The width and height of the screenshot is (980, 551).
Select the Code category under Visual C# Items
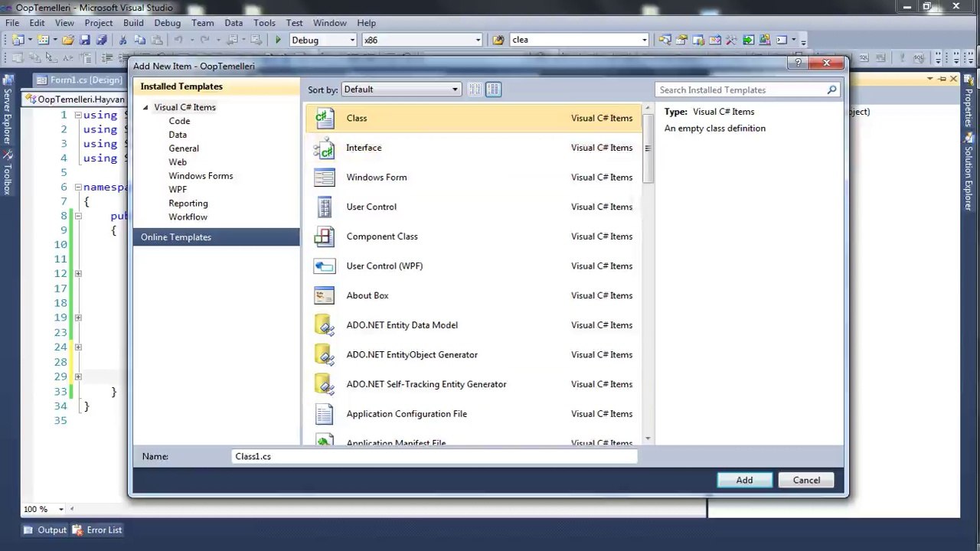coord(179,121)
